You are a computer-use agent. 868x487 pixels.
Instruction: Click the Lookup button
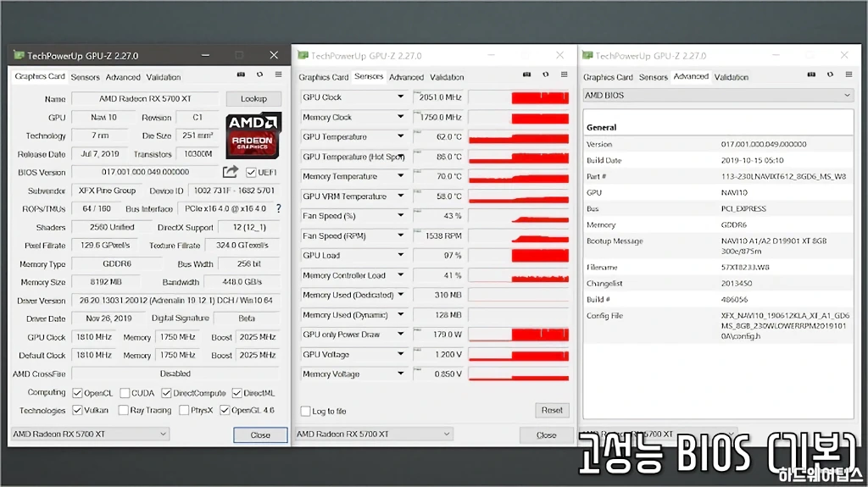point(253,98)
